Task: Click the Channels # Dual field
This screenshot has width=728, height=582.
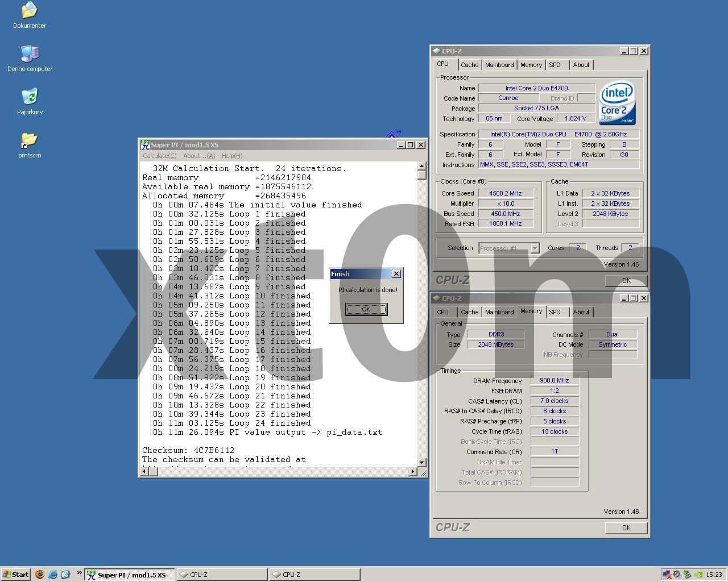Action: click(x=613, y=334)
